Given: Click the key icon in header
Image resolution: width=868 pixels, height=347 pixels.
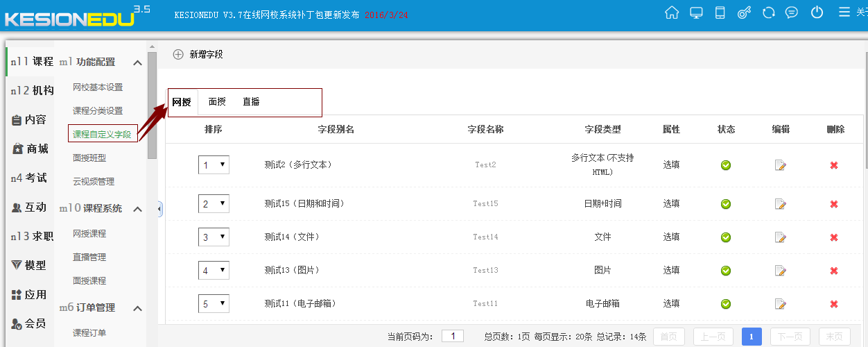Looking at the screenshot, I should [744, 12].
